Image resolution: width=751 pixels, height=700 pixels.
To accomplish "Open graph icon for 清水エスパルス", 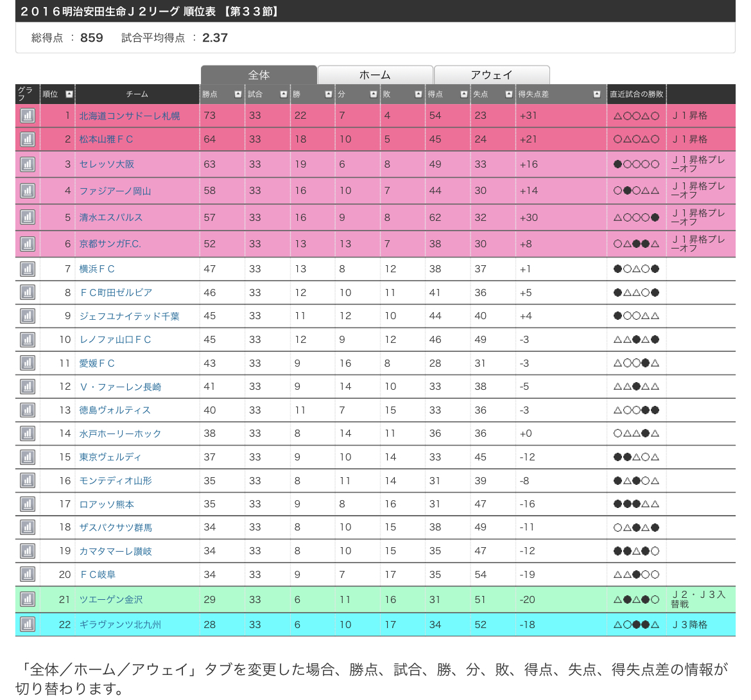I will click(28, 218).
